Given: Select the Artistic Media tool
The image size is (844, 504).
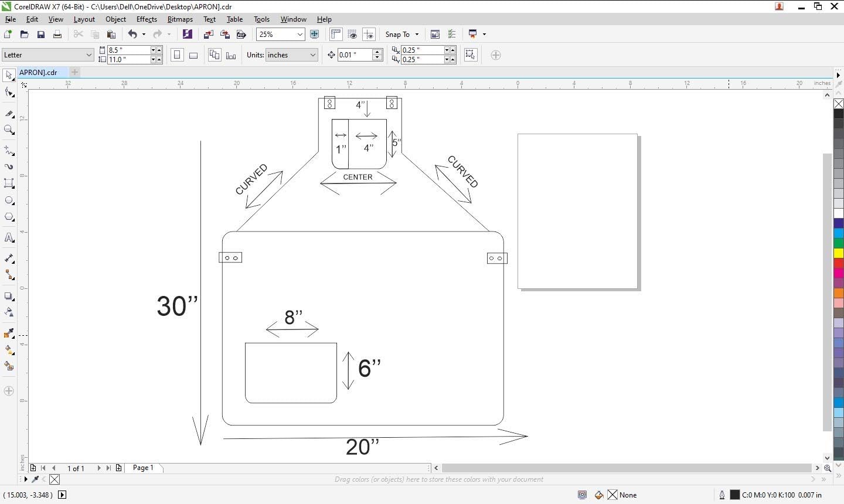Looking at the screenshot, I should [9, 166].
